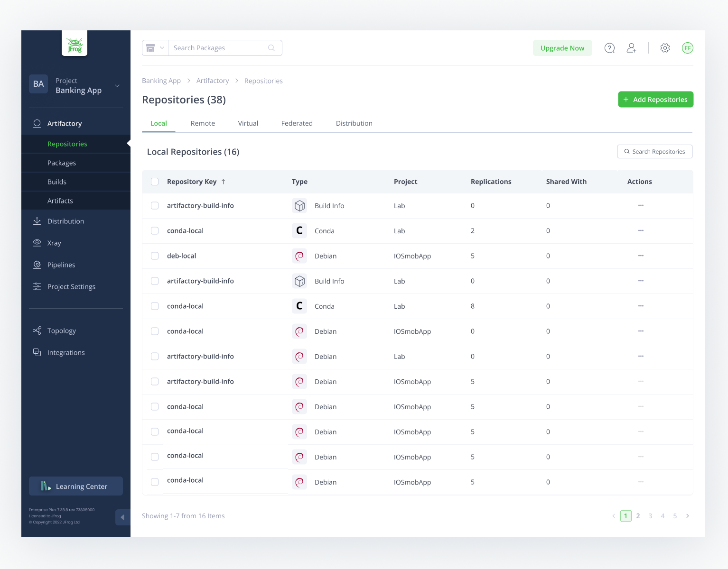This screenshot has height=569, width=728.
Task: Switch to the Local tab
Action: click(159, 123)
